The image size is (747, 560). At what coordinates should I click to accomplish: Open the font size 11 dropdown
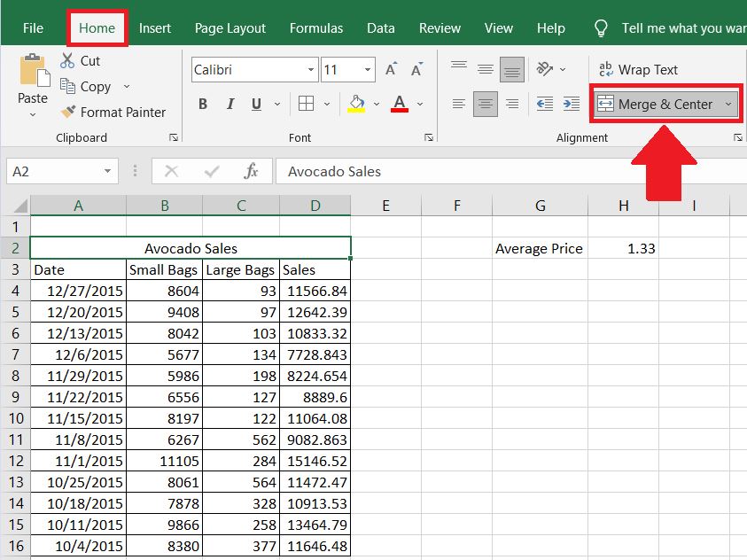tap(368, 69)
